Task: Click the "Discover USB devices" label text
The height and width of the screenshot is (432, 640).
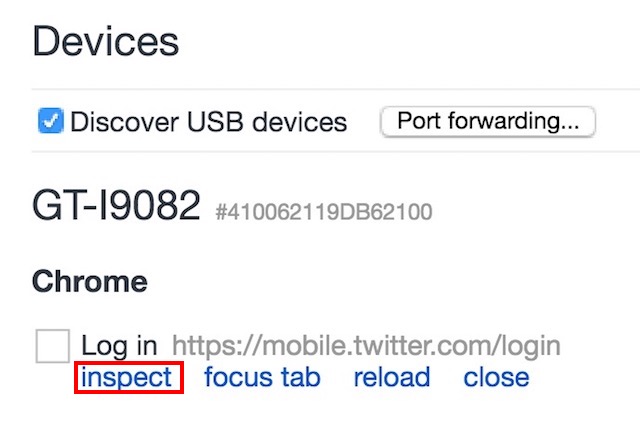Action: tap(208, 123)
